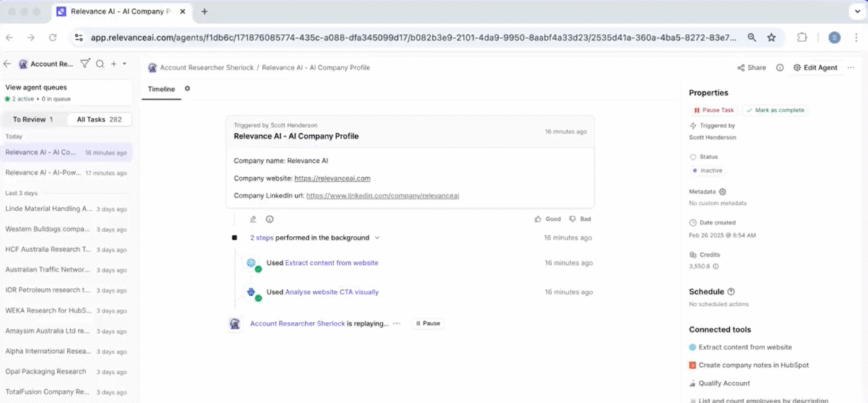Bookmark the page with star icon
868x403 pixels.
point(772,38)
